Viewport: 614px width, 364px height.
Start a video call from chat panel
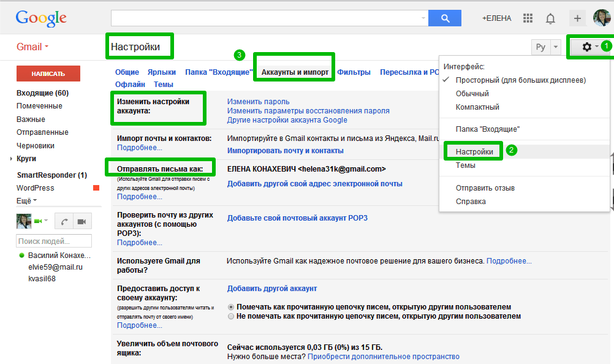pyautogui.click(x=83, y=221)
